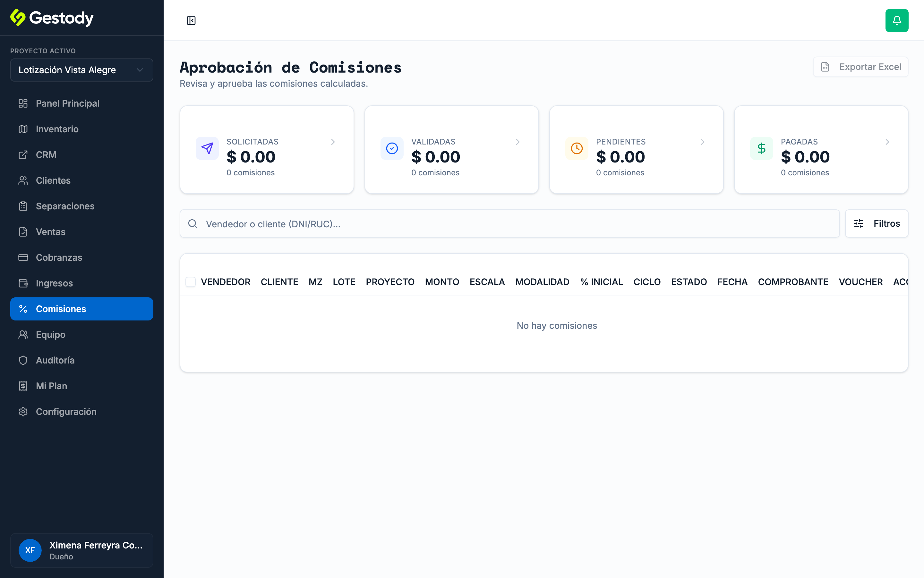
Task: Navigate to Separaciones
Action: pyautogui.click(x=82, y=206)
